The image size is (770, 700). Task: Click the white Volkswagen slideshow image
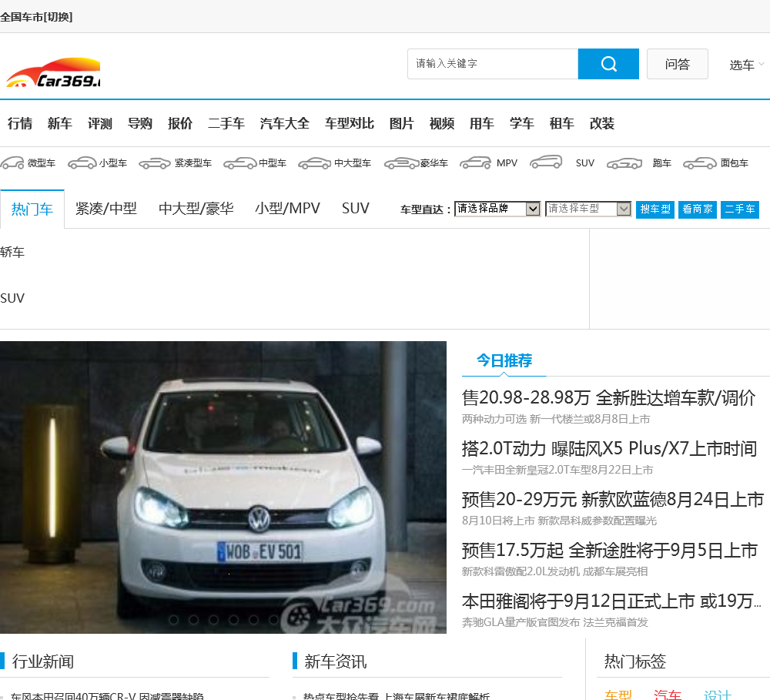tap(223, 487)
